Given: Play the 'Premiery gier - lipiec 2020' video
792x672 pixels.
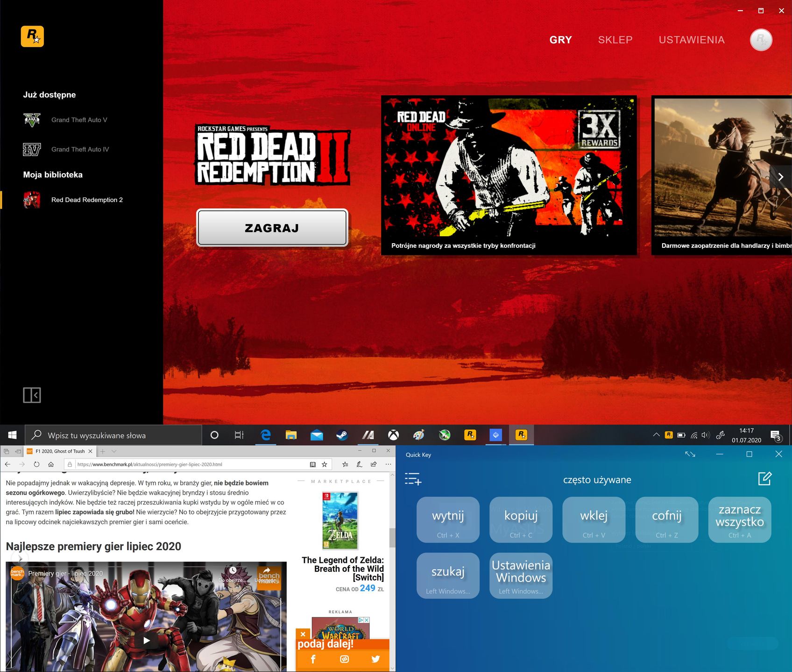Looking at the screenshot, I should tap(146, 640).
